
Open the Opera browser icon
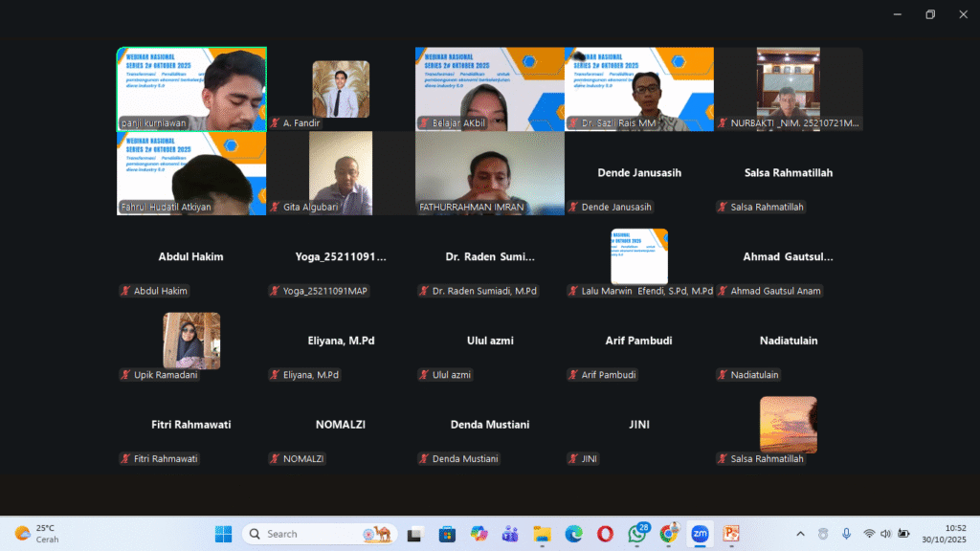(605, 534)
